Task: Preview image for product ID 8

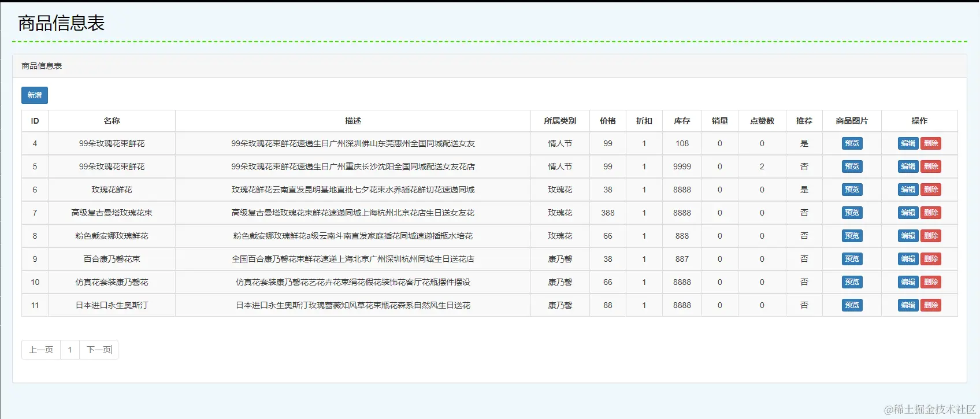Action: tap(852, 236)
